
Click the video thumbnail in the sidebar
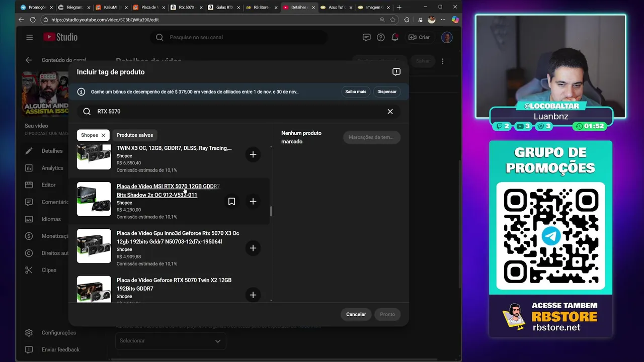coord(45,93)
